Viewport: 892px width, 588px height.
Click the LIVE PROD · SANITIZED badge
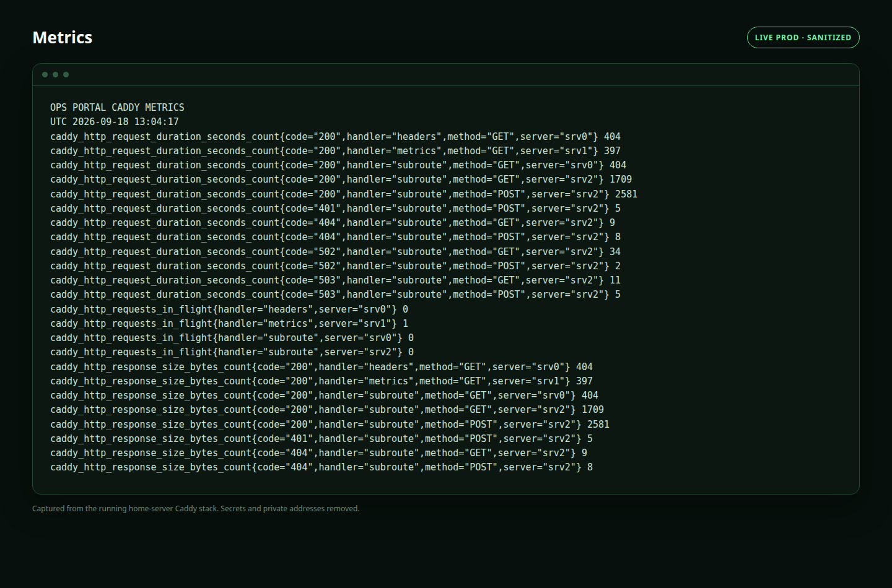click(803, 37)
